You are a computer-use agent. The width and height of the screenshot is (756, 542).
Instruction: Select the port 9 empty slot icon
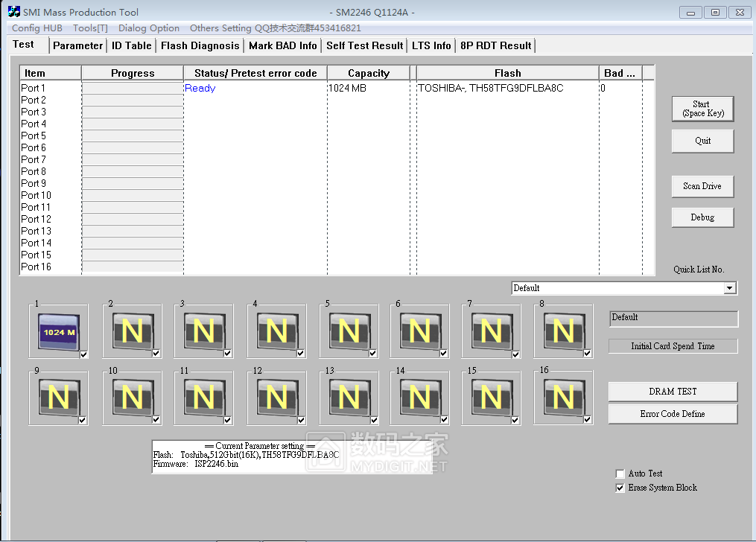click(x=58, y=398)
